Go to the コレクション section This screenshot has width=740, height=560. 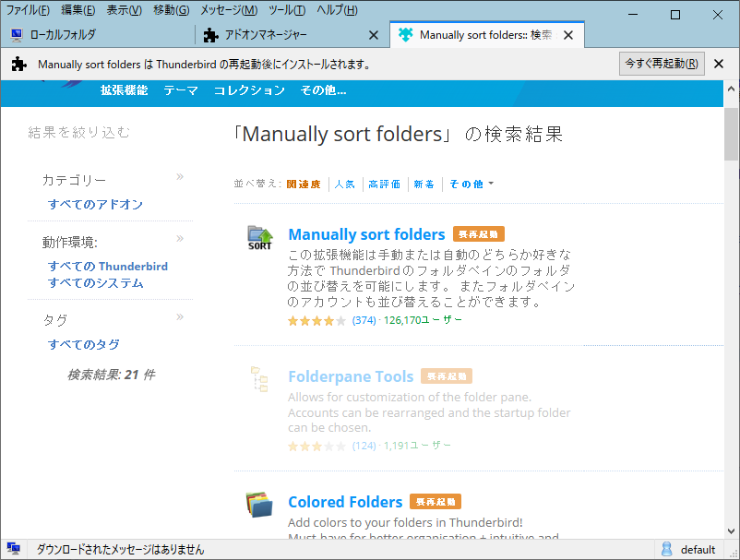[x=249, y=90]
